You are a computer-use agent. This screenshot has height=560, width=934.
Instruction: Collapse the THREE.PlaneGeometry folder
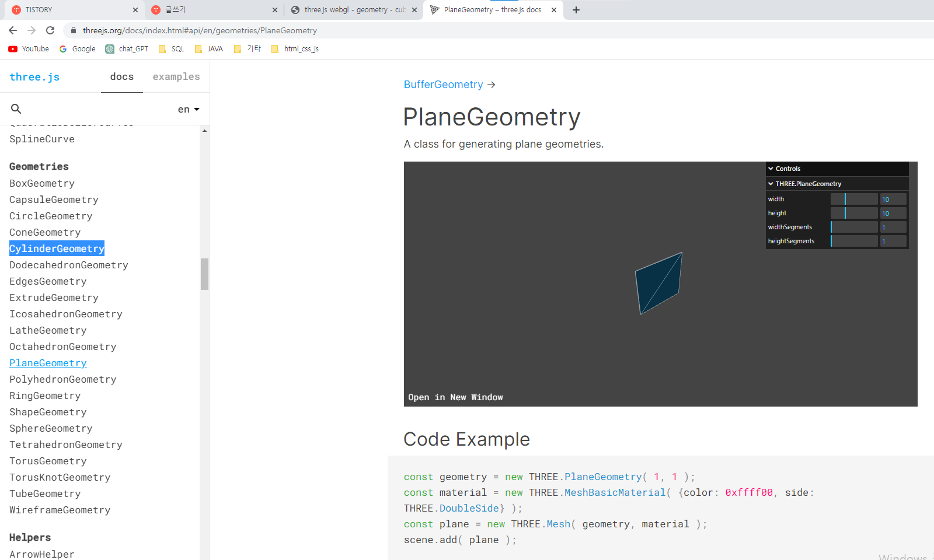point(837,184)
